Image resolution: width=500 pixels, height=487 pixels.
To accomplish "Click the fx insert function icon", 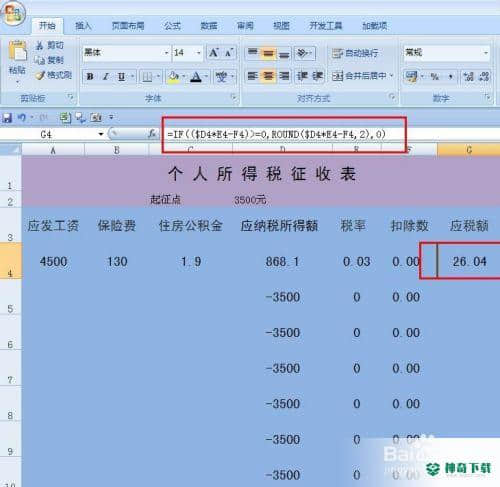I will point(152,134).
